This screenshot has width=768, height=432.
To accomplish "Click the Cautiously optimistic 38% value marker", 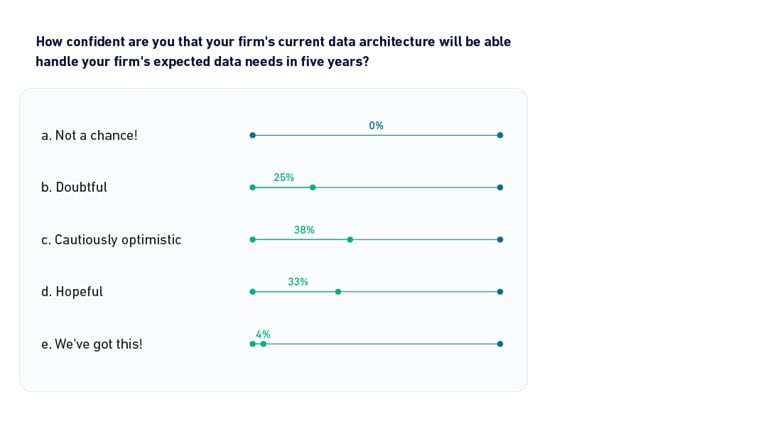I will click(350, 239).
